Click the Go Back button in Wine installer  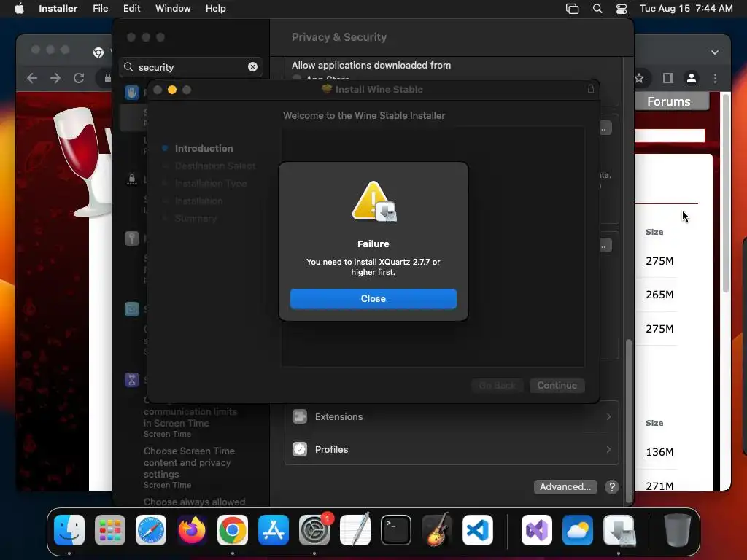pyautogui.click(x=498, y=385)
